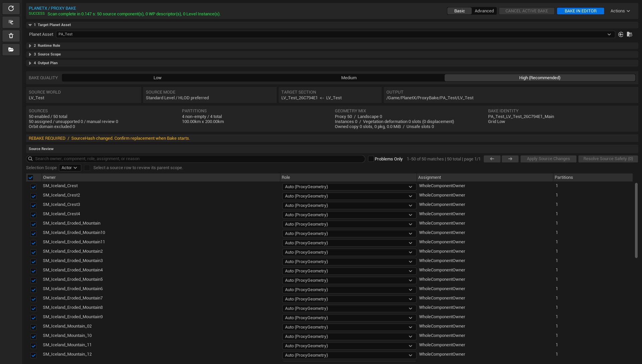Toggle the select-all checkbox in Owner header
Screen dimensions: 642x364
pos(30,177)
